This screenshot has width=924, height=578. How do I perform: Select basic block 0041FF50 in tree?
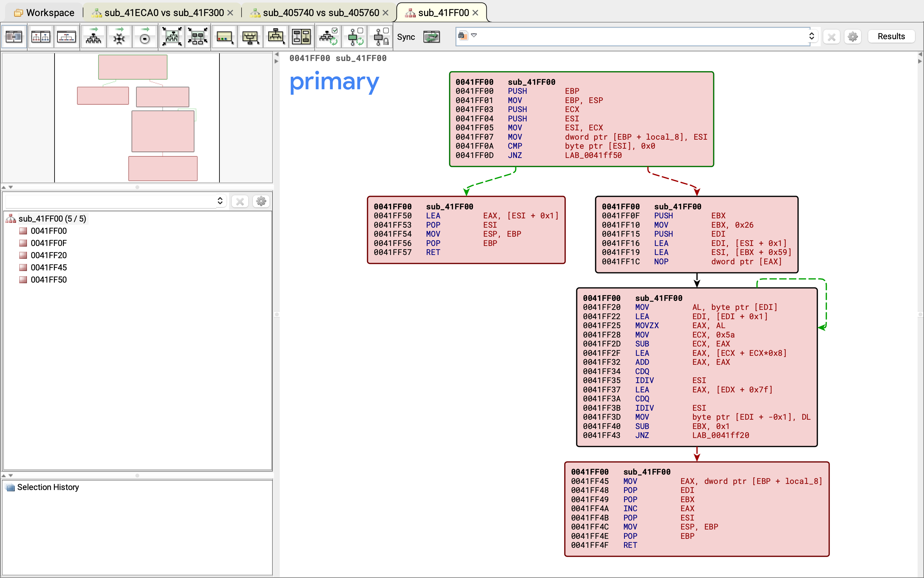point(48,280)
